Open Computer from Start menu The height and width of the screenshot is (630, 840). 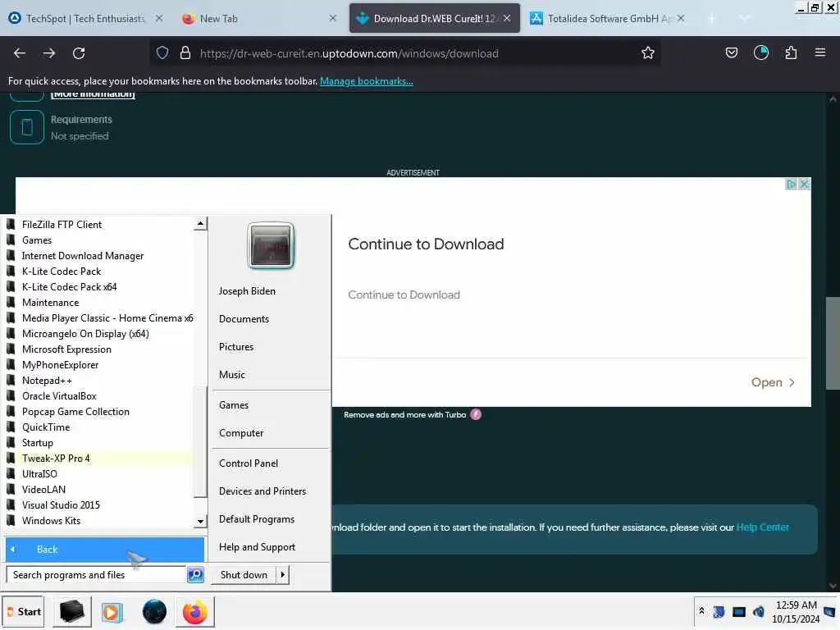coord(241,433)
